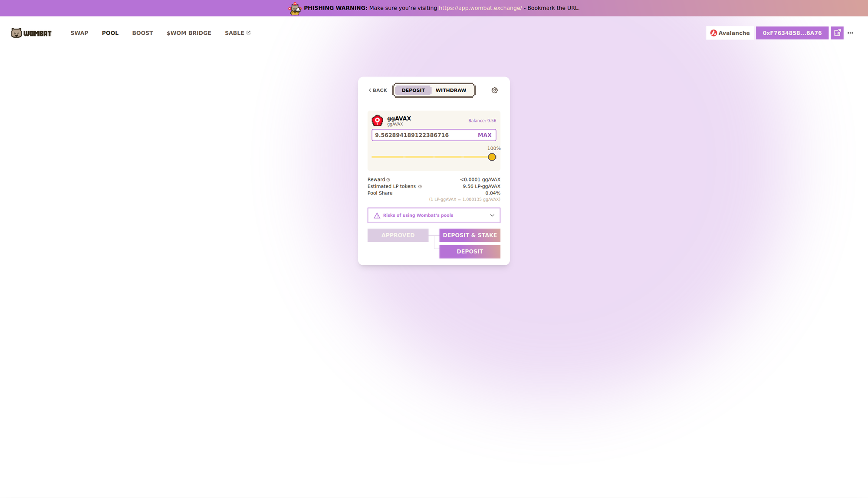
Task: Click the Estimated LP tokens info icon
Action: 420,187
